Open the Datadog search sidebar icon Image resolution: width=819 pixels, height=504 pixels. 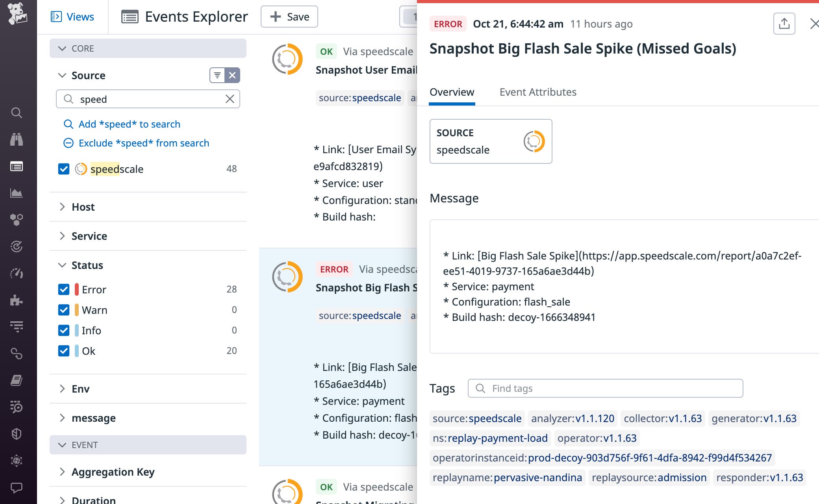pos(17,113)
